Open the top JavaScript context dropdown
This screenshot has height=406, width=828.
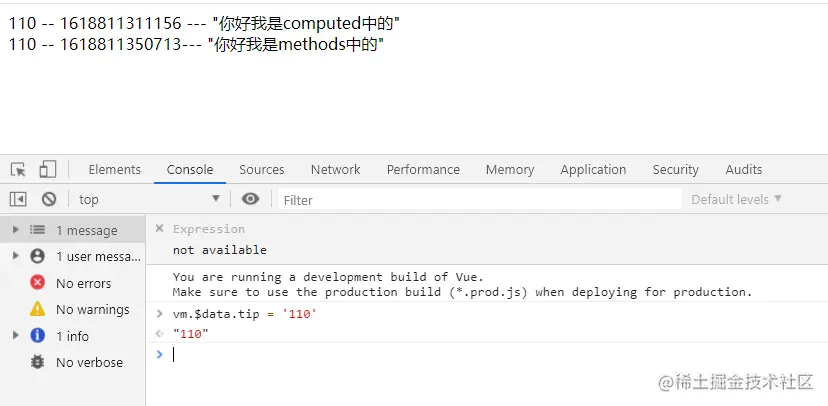148,199
